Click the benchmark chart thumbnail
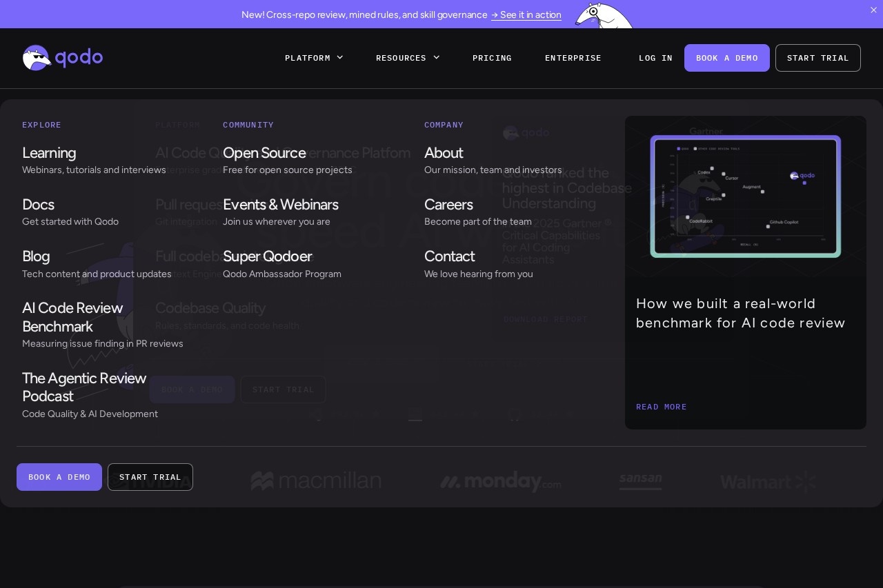This screenshot has height=588, width=883. (746, 196)
